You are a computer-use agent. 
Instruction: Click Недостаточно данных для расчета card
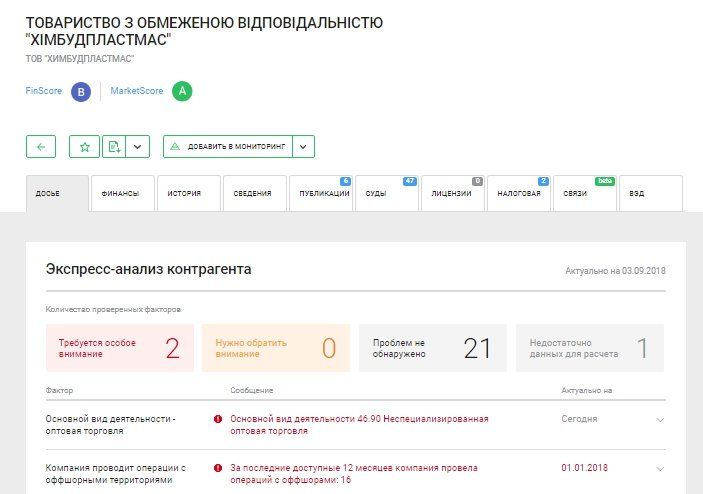tap(590, 348)
